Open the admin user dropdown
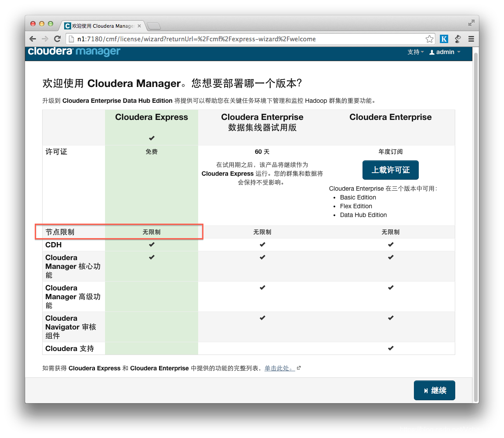The width and height of the screenshot is (504, 438). (445, 52)
